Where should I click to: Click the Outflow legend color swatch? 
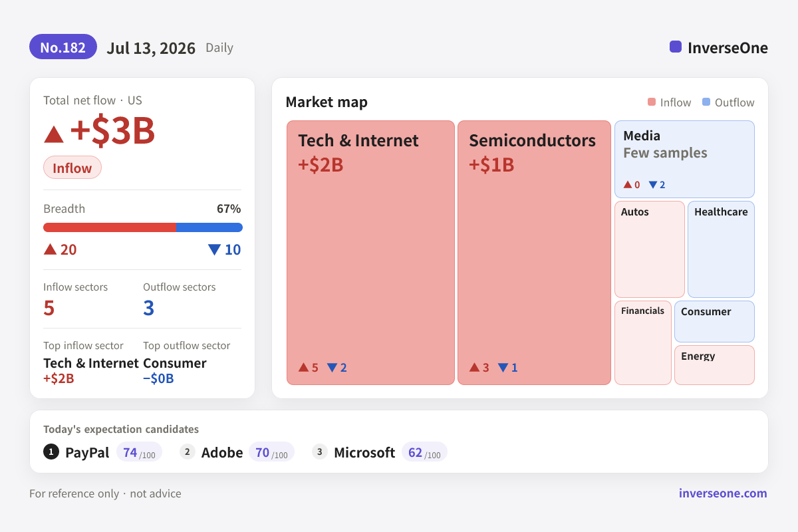pos(706,102)
